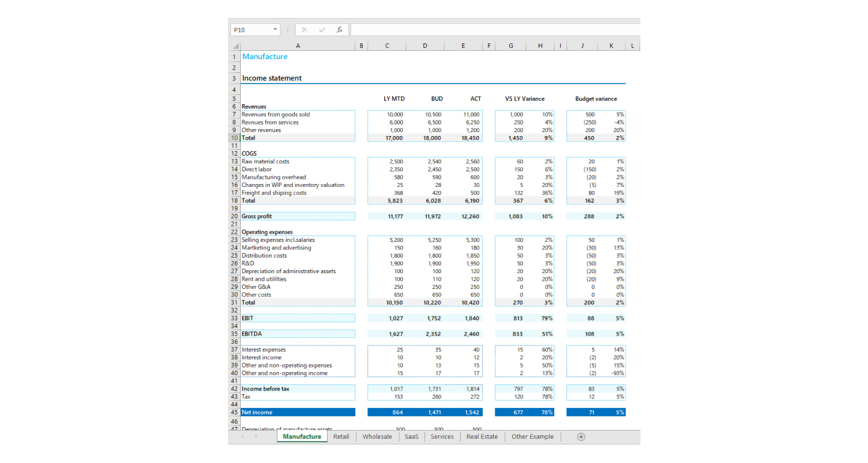Select all cells using the corner triangle
Screen dimensions: 868x463
(235, 45)
